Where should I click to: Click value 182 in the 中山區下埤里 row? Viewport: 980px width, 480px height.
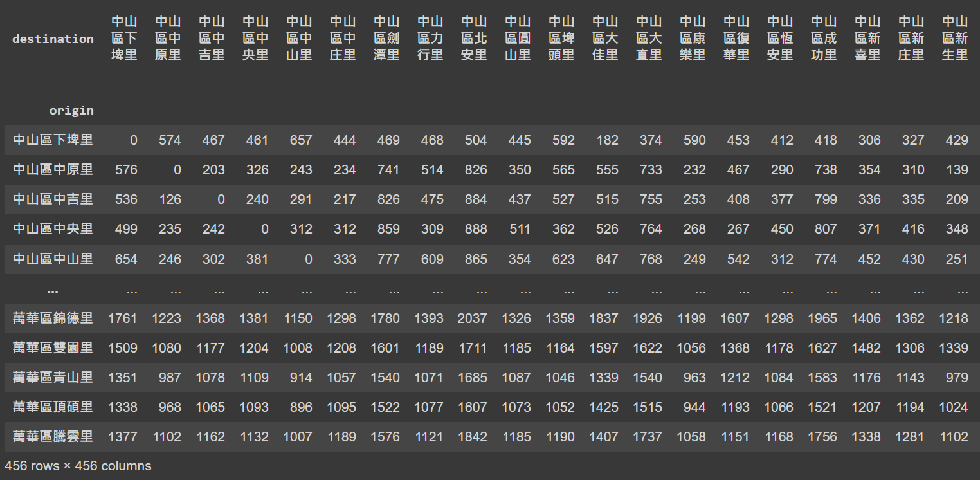point(607,140)
